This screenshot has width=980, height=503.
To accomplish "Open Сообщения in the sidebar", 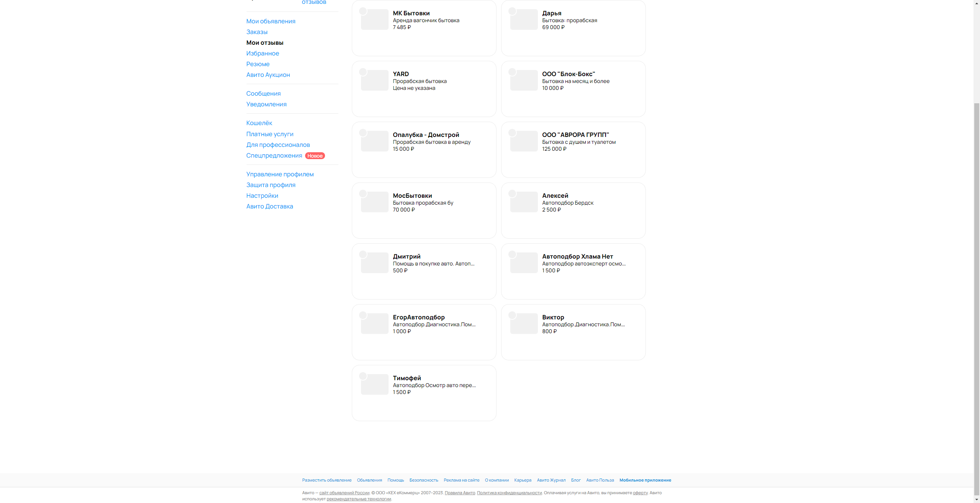I will pos(263,94).
